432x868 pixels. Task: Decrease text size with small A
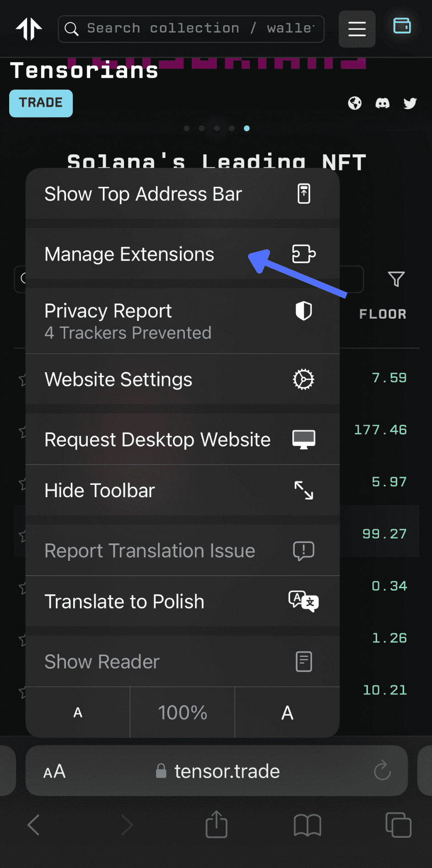tap(78, 713)
